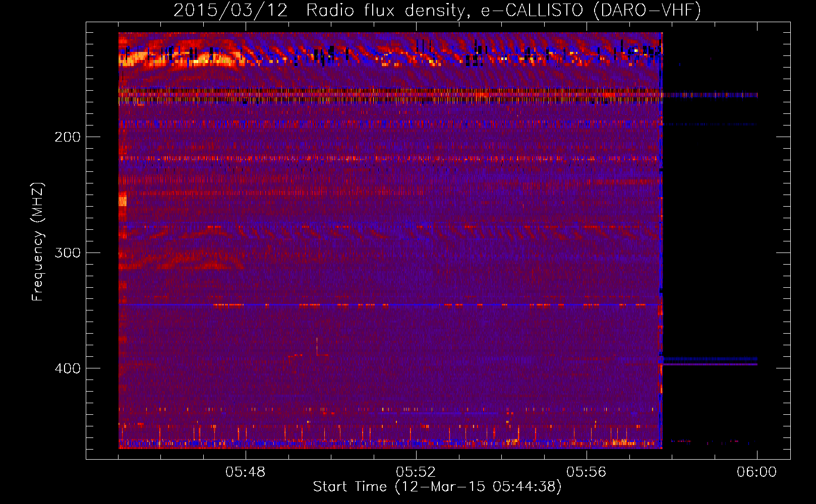Click the 'Start Time (12-Mar-15 05:44:38)' label
Screen dimensions: 816x504
click(437, 487)
